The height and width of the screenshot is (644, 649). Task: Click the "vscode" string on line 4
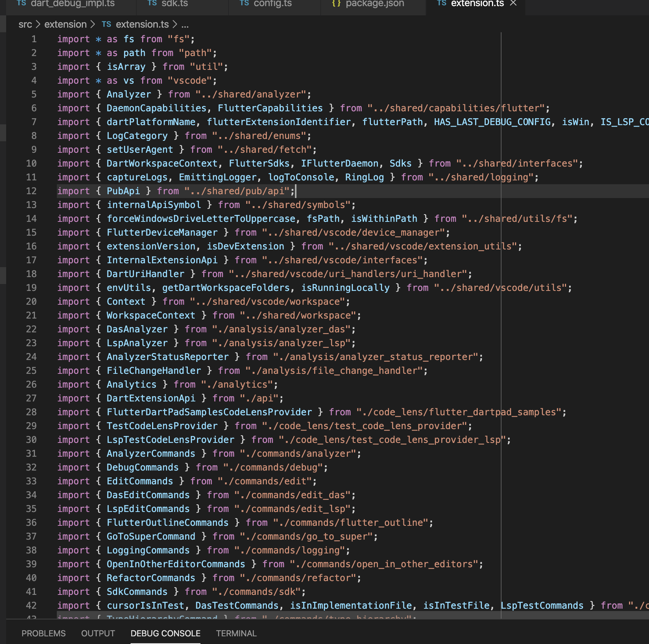190,81
